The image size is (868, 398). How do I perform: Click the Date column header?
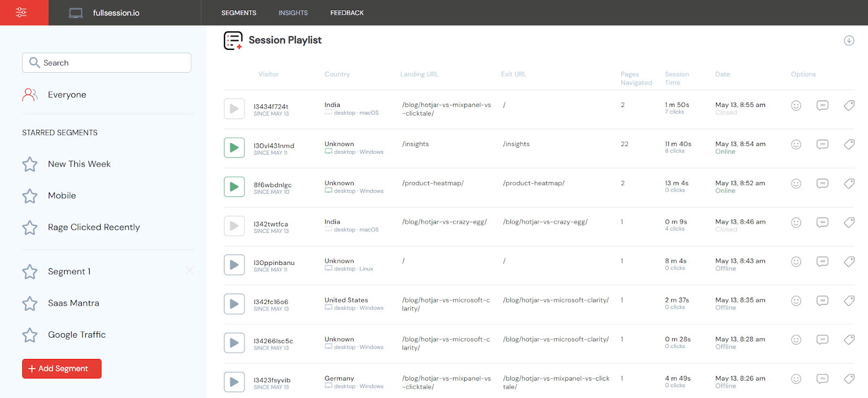click(x=723, y=74)
